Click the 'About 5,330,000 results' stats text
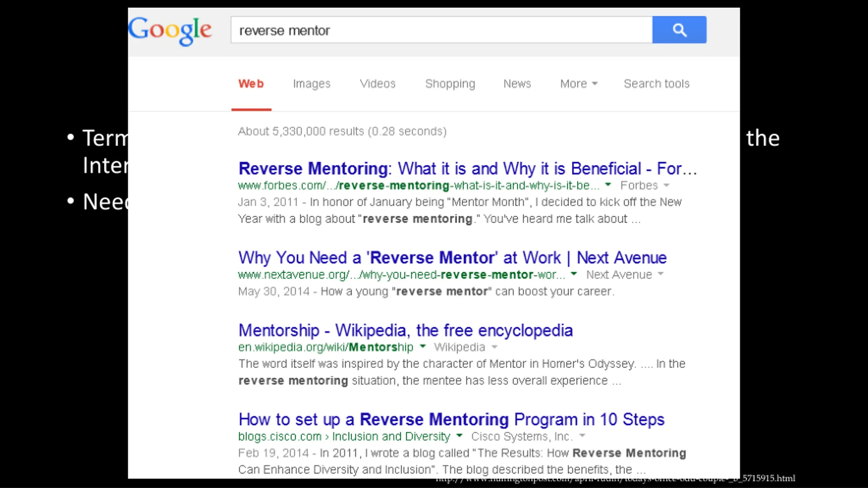Viewport: 868px width, 488px height. click(342, 131)
